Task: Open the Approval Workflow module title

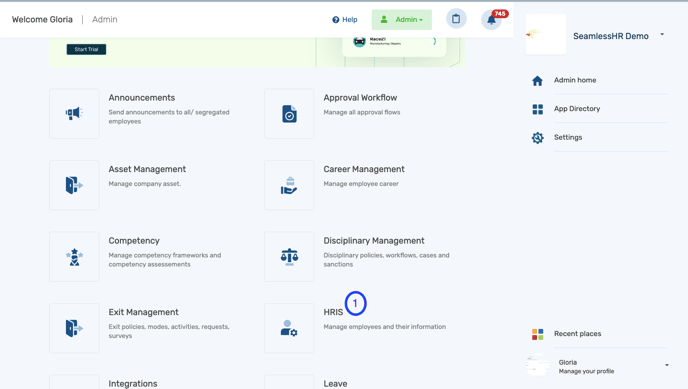Action: click(360, 98)
